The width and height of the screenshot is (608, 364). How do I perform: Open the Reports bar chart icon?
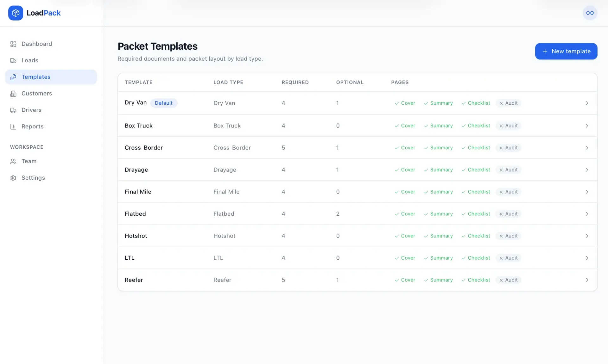click(x=13, y=126)
